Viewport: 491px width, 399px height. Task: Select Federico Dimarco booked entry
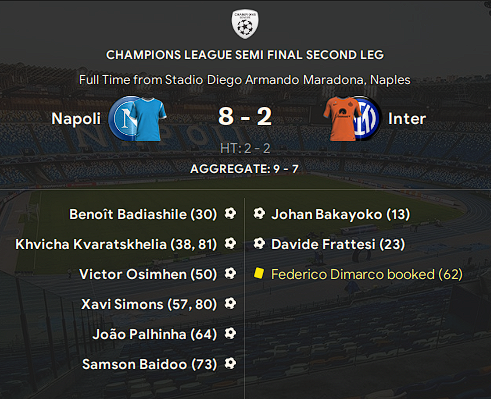tap(367, 274)
